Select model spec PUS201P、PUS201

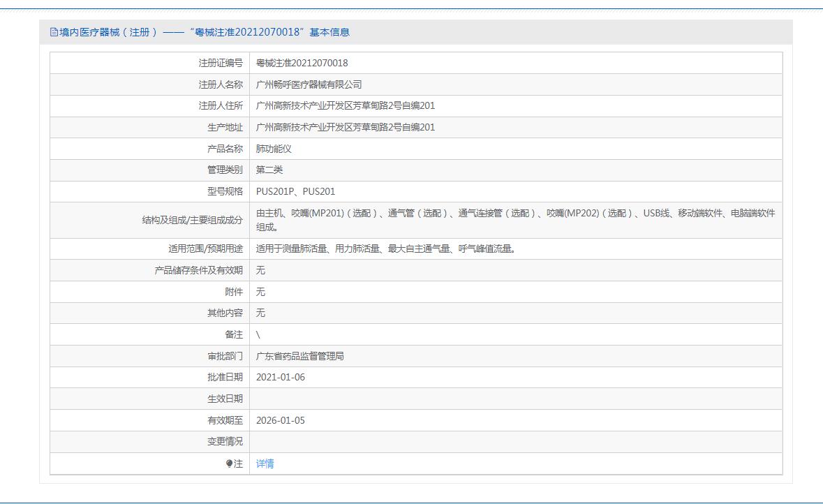[x=295, y=192]
